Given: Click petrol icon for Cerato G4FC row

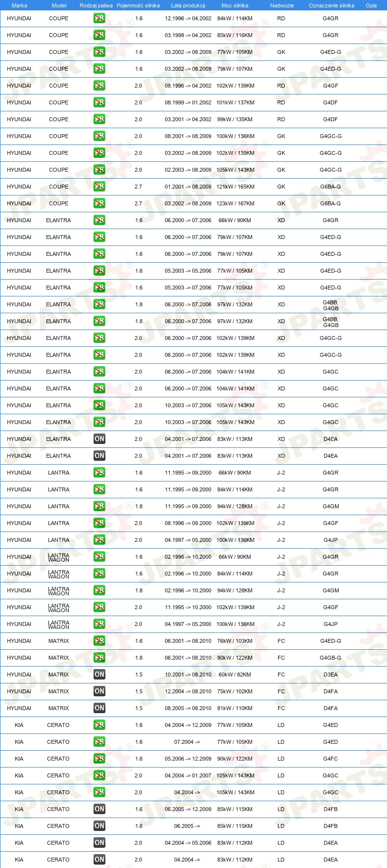Looking at the screenshot, I should pos(99,759).
